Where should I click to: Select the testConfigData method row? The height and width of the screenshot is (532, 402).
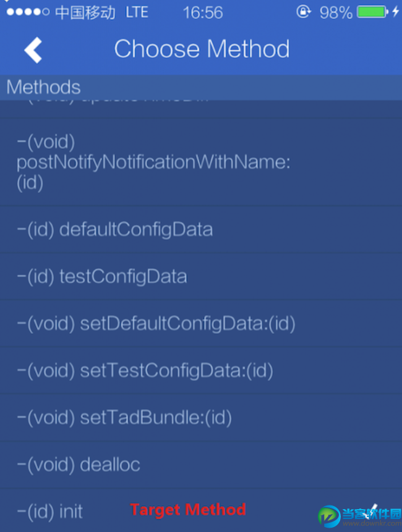102,276
